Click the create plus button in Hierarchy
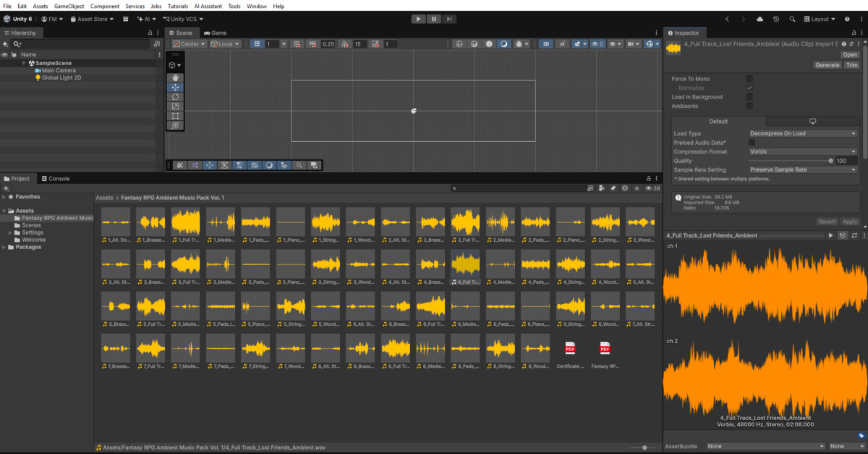The width and height of the screenshot is (868, 454). tap(6, 44)
